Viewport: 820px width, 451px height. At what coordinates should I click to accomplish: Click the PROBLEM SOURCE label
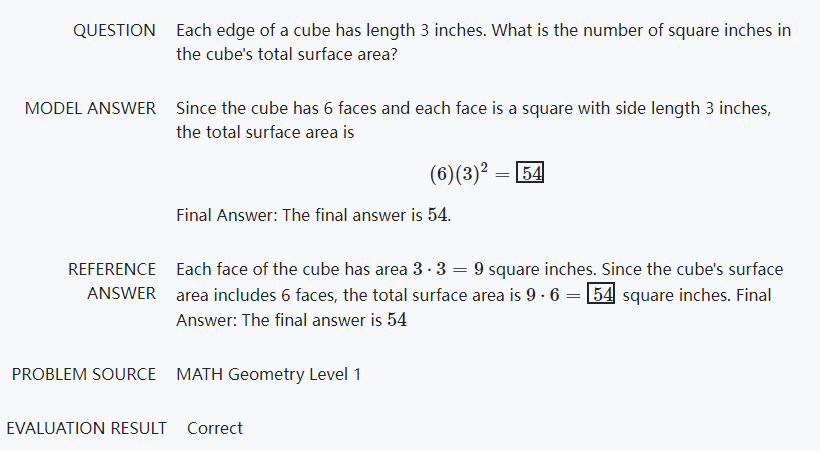coord(84,374)
